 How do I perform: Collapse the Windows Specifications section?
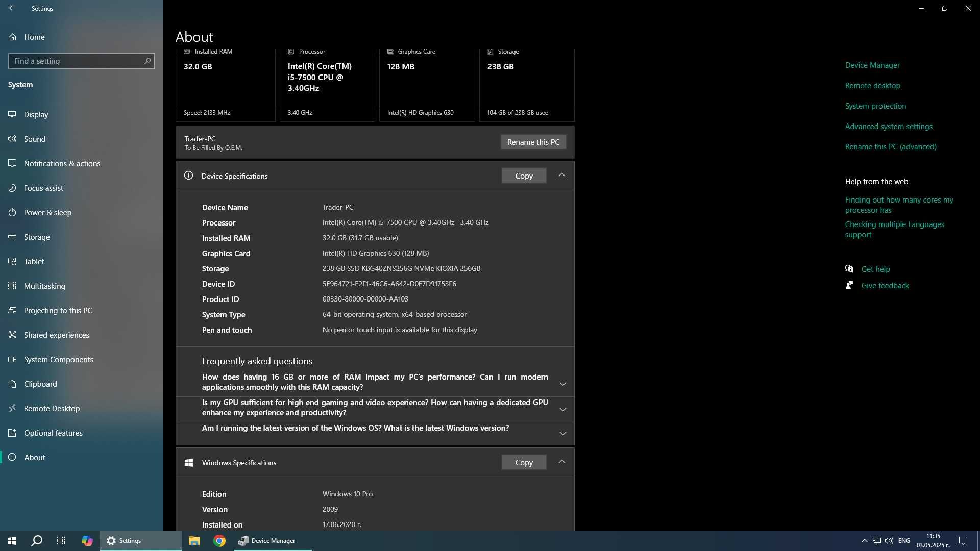click(x=561, y=462)
